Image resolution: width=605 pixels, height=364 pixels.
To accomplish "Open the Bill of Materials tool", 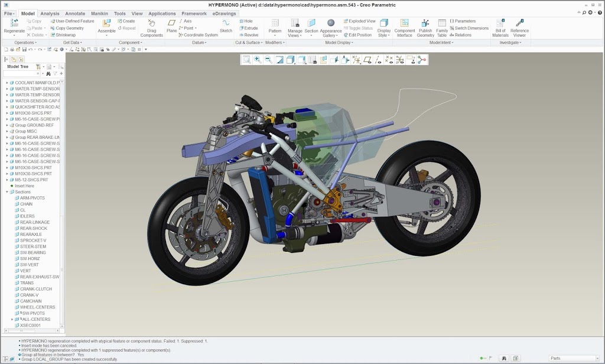I will [500, 24].
